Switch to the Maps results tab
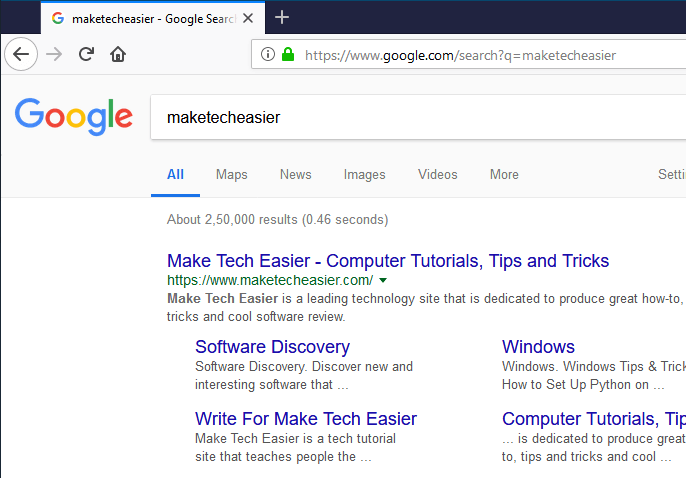686x478 pixels. tap(231, 174)
